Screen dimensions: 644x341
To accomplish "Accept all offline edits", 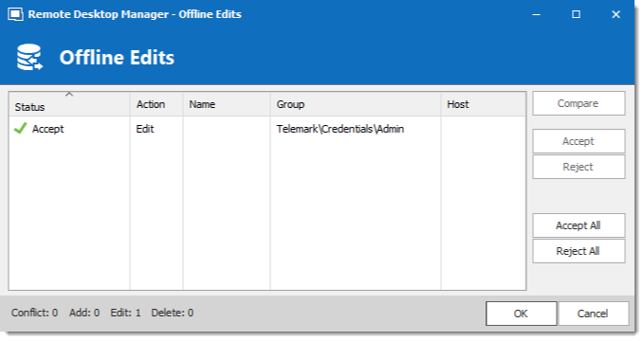I will pyautogui.click(x=579, y=225).
